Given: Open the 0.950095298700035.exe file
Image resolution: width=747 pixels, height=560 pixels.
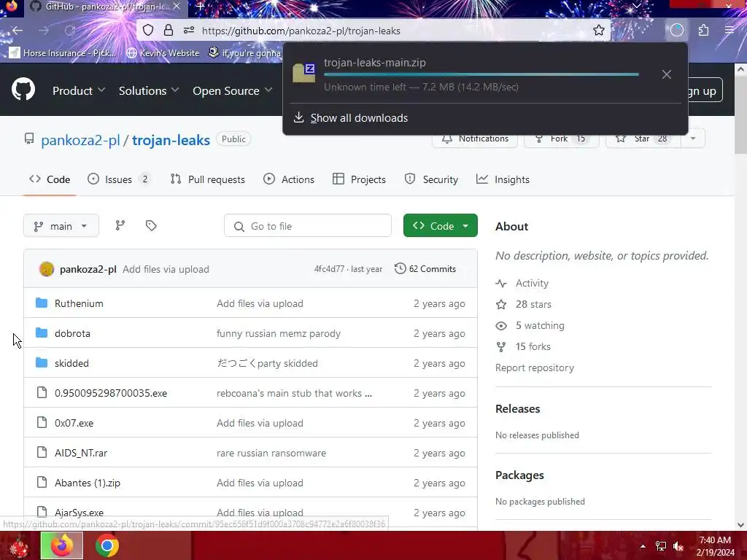Looking at the screenshot, I should [x=111, y=393].
